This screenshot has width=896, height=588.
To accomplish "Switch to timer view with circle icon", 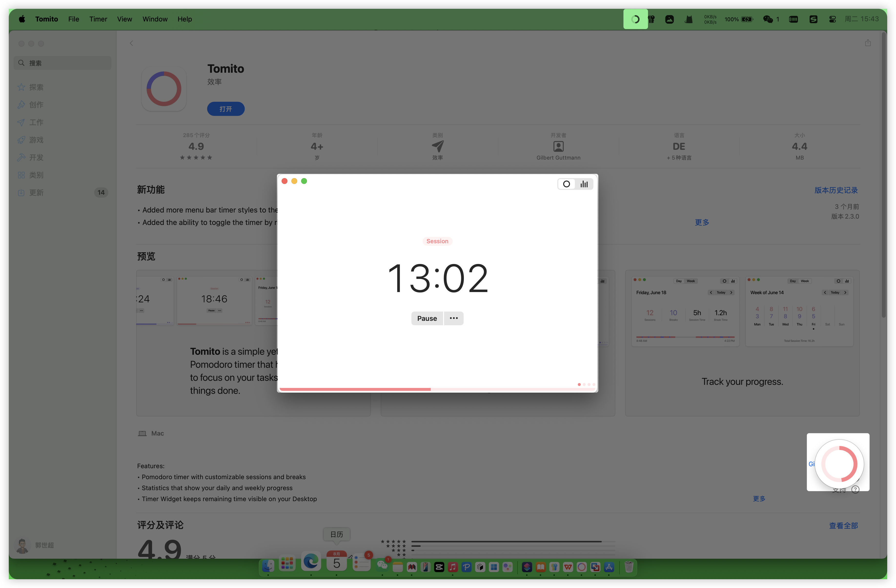I will coord(566,184).
